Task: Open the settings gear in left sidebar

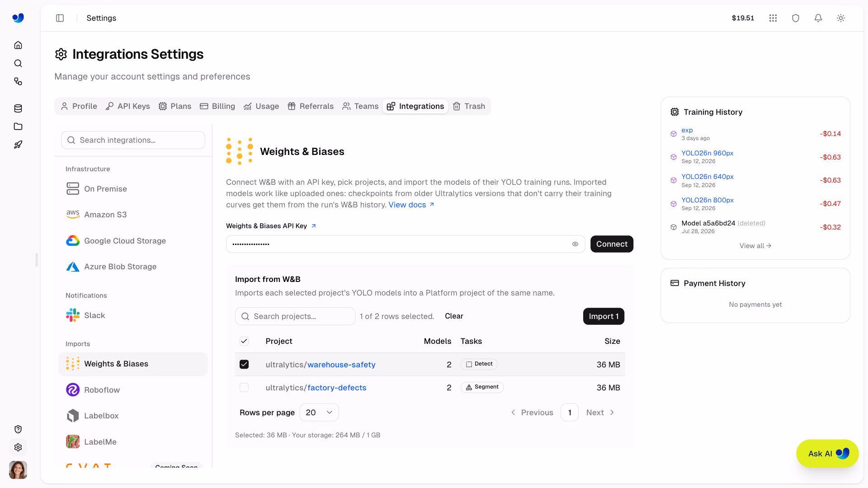Action: (18, 447)
